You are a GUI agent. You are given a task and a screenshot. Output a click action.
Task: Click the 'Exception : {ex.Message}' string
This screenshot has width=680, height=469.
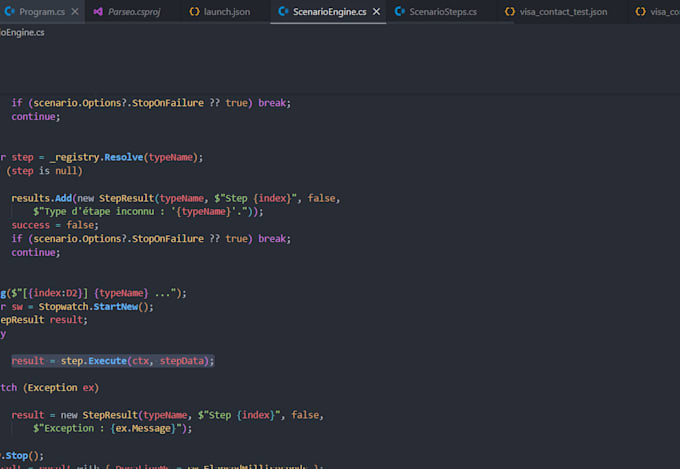(x=112, y=429)
